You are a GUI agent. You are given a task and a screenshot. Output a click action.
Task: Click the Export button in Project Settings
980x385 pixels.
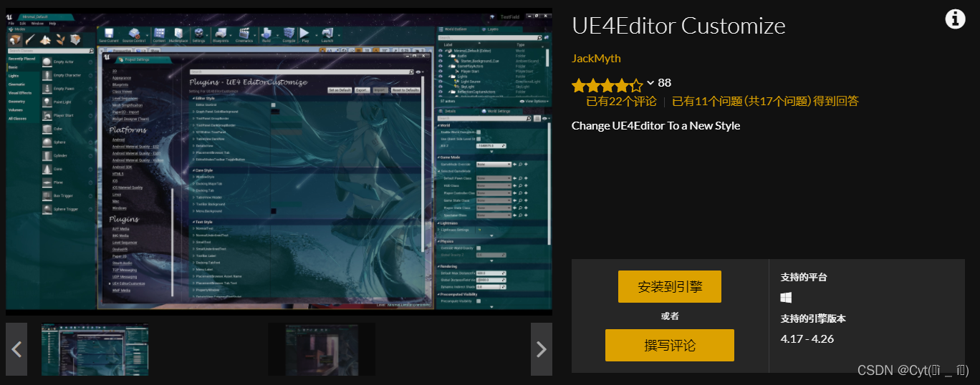pyautogui.click(x=362, y=90)
